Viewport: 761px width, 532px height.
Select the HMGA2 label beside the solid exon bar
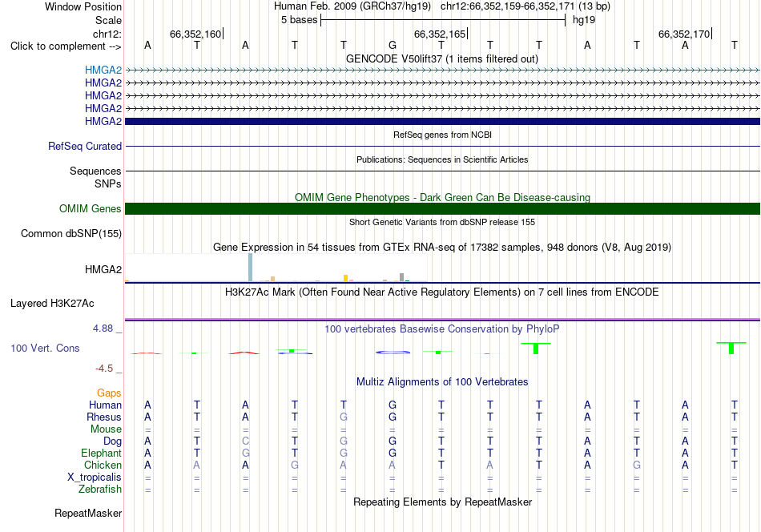tap(103, 121)
